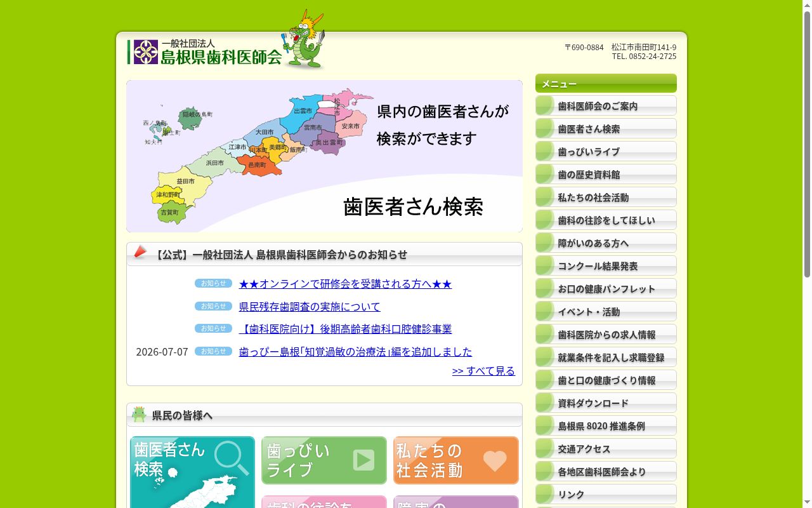Open 県民残存歯調査の実施について link
The image size is (812, 508).
coord(310,307)
